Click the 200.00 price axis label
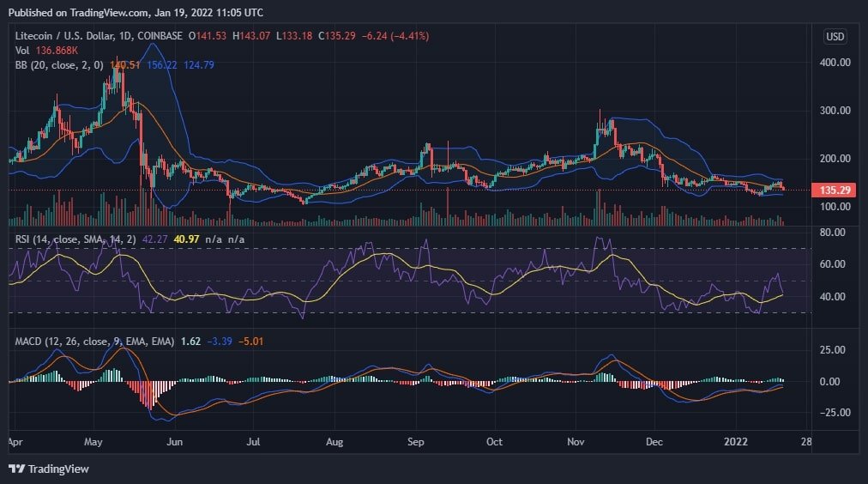868x484 pixels. click(835, 159)
